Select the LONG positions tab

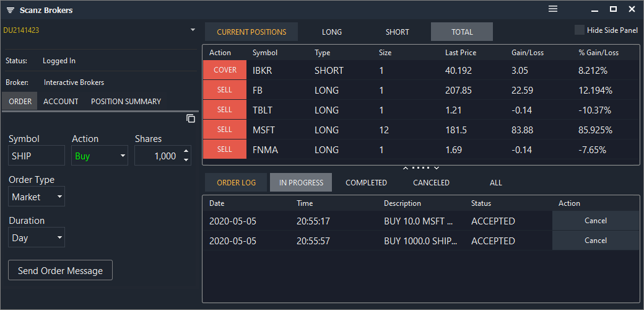click(x=332, y=32)
